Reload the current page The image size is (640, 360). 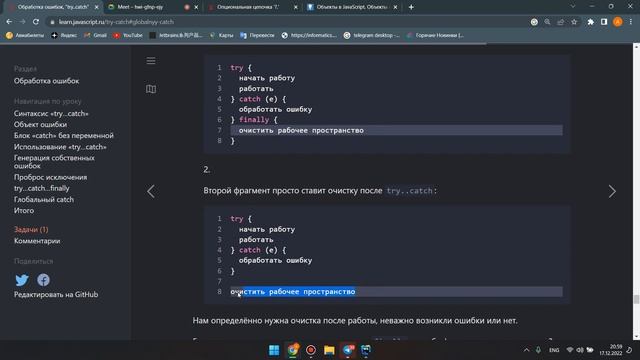click(x=36, y=22)
